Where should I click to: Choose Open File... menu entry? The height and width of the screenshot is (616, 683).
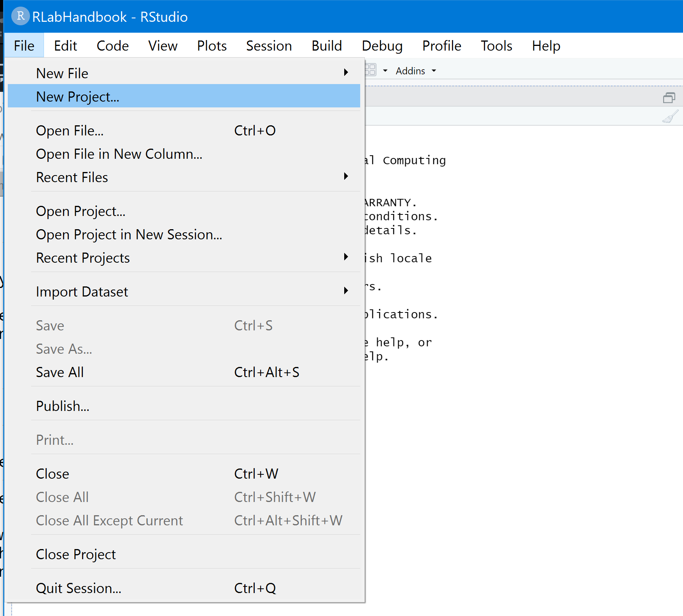(70, 131)
